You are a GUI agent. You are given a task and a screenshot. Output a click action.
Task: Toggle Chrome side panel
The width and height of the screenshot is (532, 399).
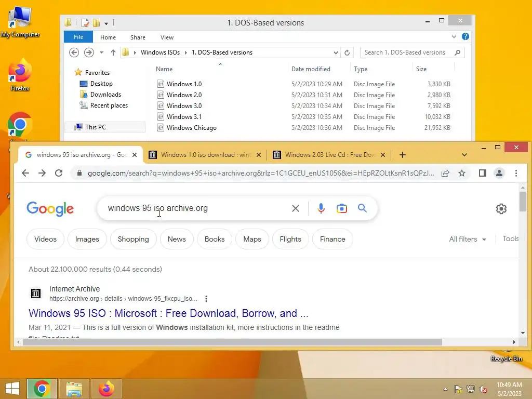click(483, 173)
